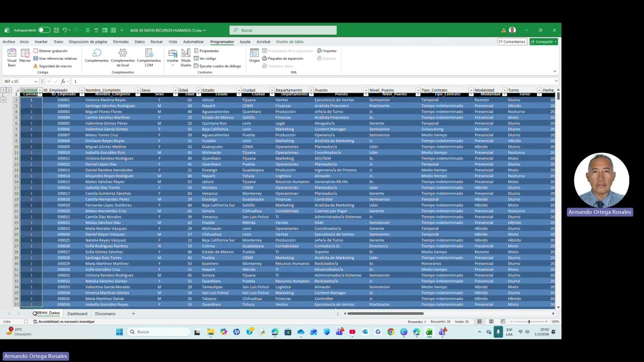Open the XML Origen pane
The width and height of the screenshot is (644, 362).
tap(254, 56)
